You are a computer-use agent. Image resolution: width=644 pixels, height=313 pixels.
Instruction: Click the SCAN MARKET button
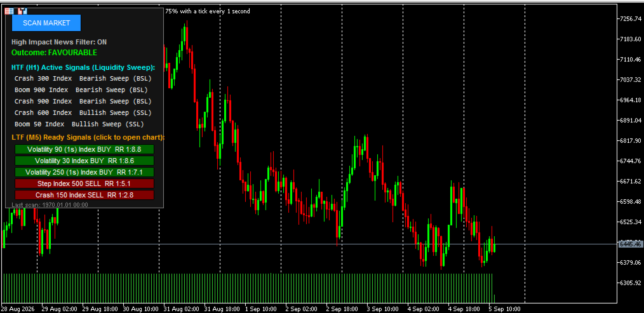click(46, 23)
